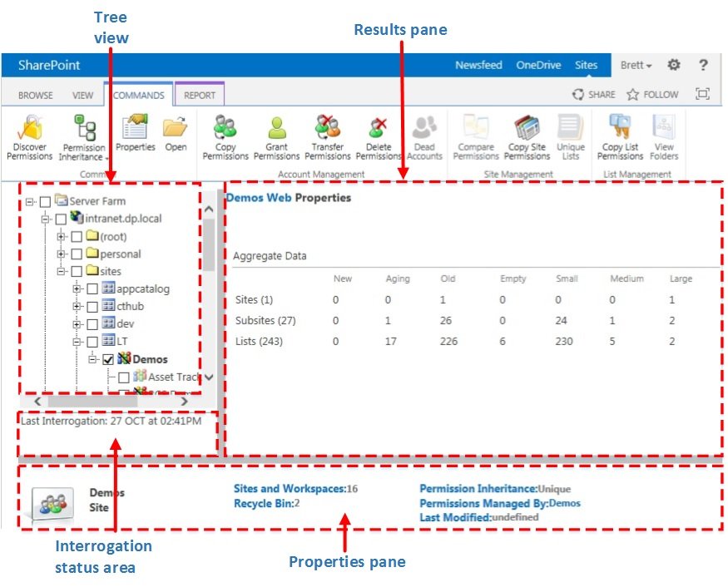Click the tree horizontal scrollbar thumb
The width and height of the screenshot is (728, 587).
point(93,401)
